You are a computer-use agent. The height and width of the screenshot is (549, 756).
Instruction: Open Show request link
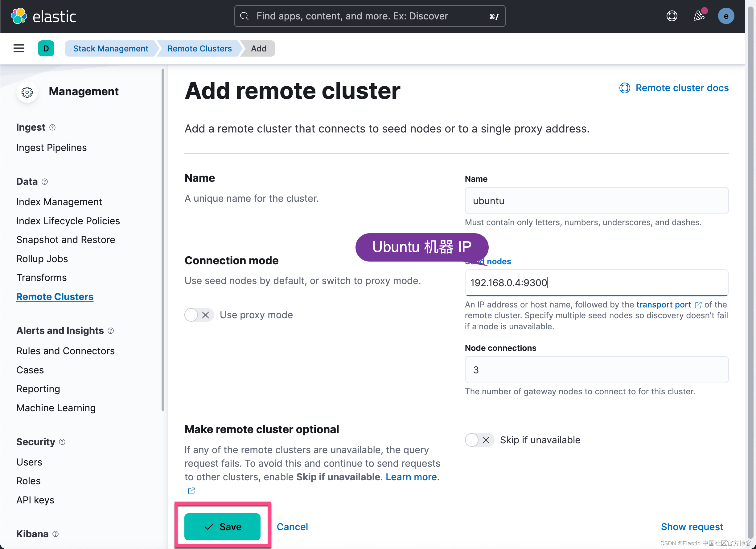pos(692,527)
